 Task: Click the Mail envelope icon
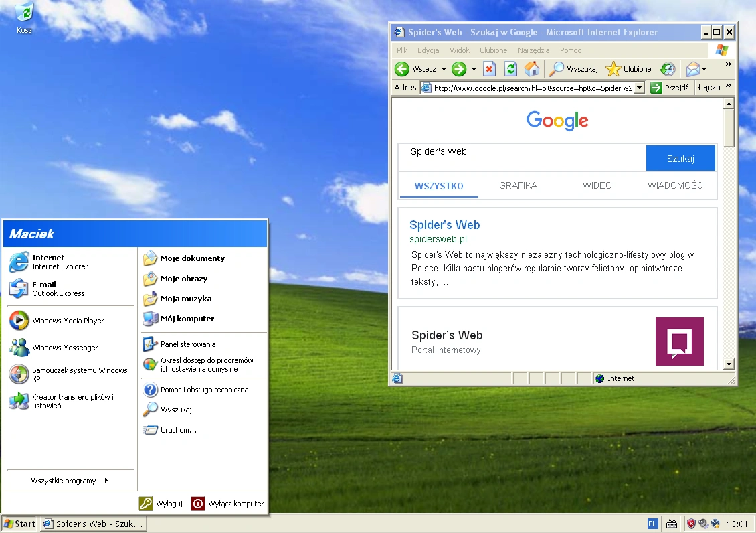point(693,69)
